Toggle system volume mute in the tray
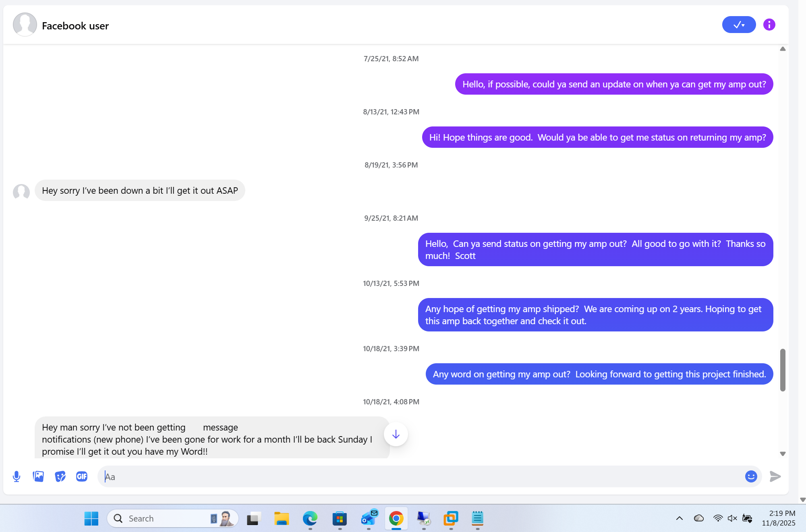The width and height of the screenshot is (806, 532). point(732,519)
